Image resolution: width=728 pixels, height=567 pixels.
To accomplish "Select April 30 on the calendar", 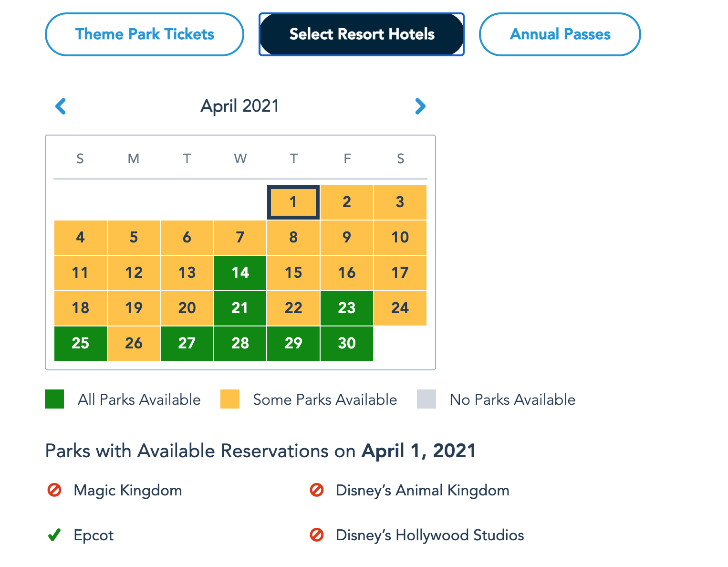I will [347, 343].
